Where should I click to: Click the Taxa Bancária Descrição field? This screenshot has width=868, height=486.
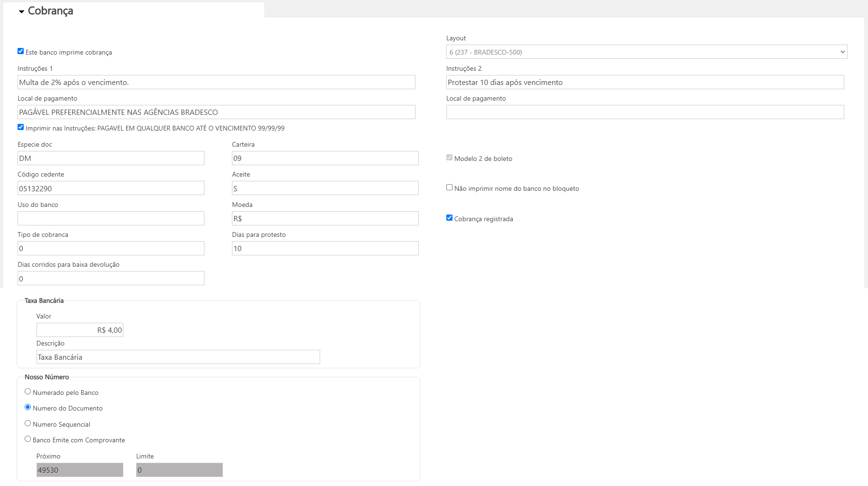pyautogui.click(x=178, y=357)
